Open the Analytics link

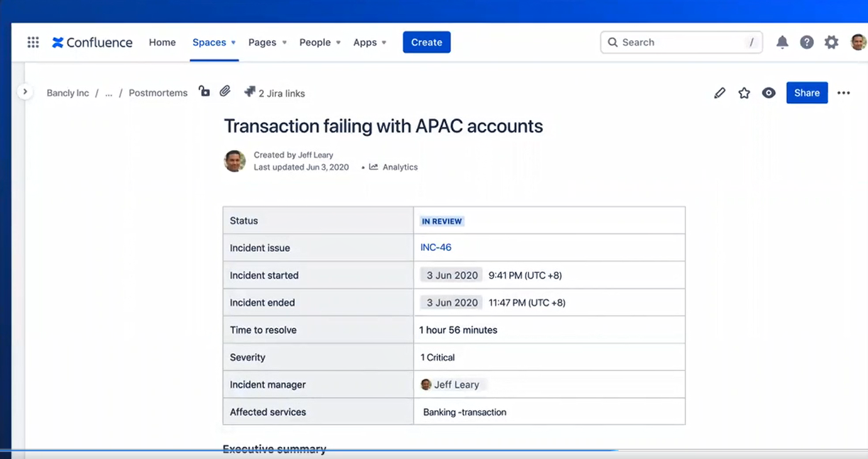400,167
